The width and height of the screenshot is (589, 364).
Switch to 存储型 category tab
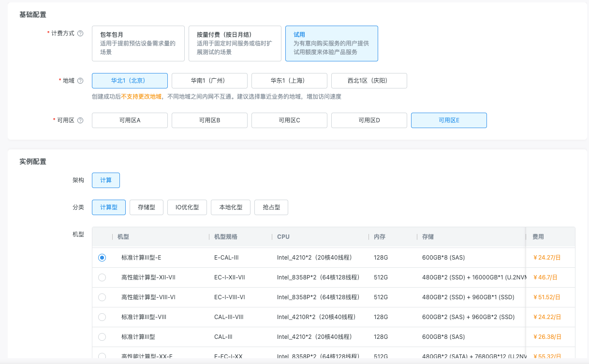pos(147,207)
